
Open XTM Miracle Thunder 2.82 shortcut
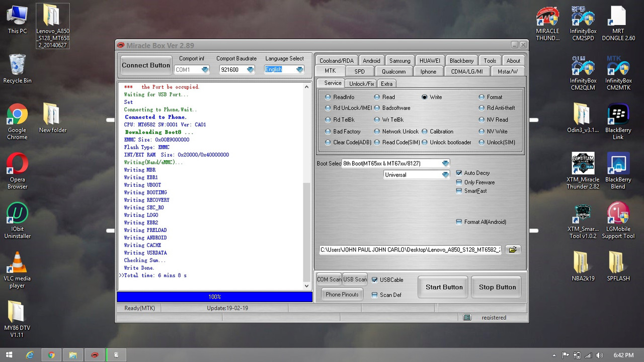[583, 171]
